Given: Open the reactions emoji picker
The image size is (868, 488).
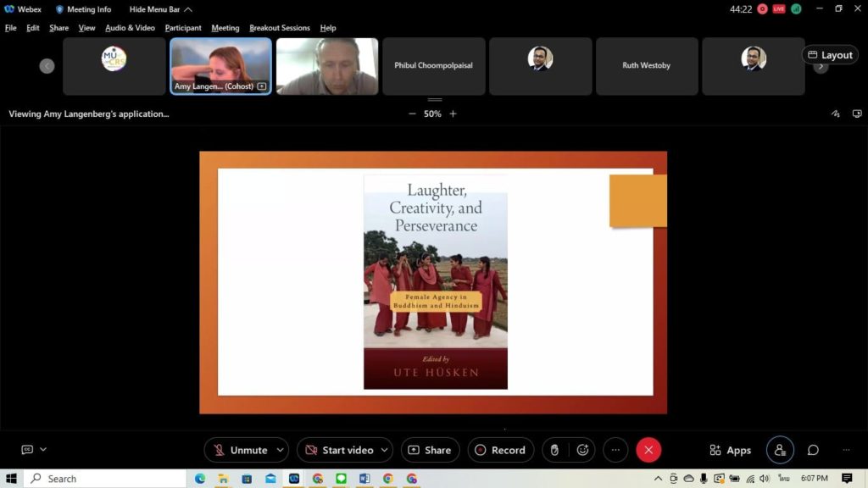Looking at the screenshot, I should [x=582, y=450].
